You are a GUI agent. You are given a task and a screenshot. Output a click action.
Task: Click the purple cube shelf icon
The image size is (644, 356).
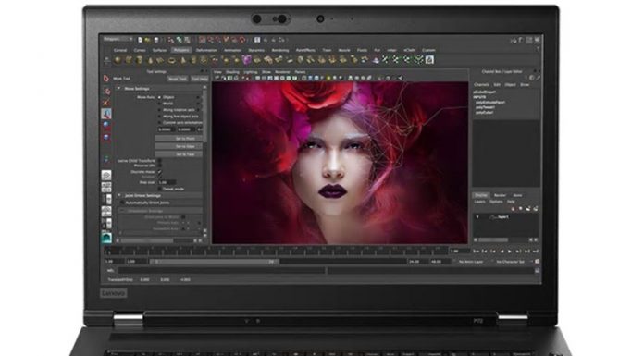(247, 60)
